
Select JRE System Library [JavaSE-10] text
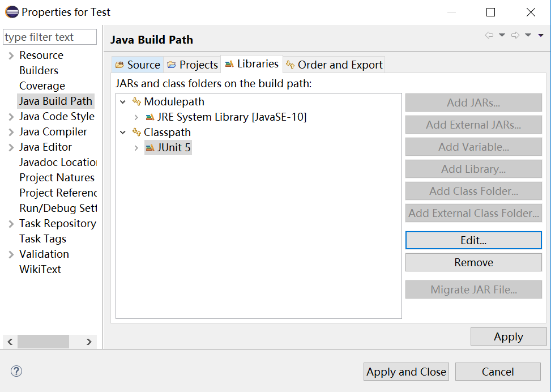point(232,117)
